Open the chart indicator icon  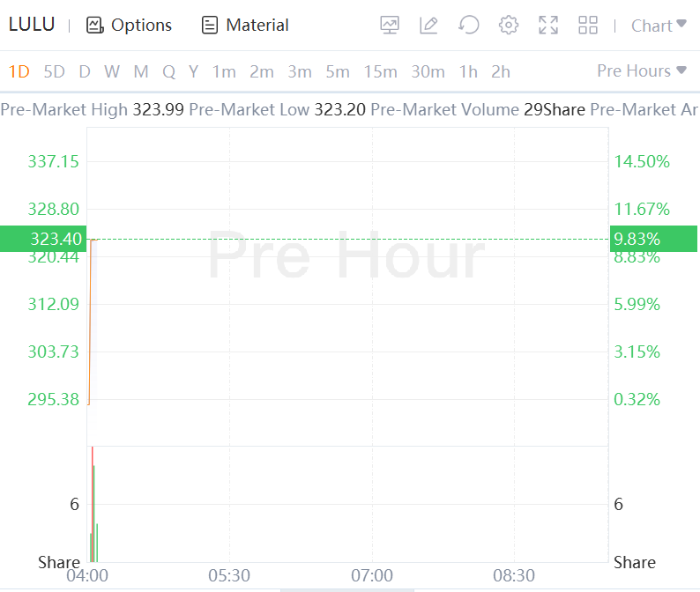click(390, 26)
